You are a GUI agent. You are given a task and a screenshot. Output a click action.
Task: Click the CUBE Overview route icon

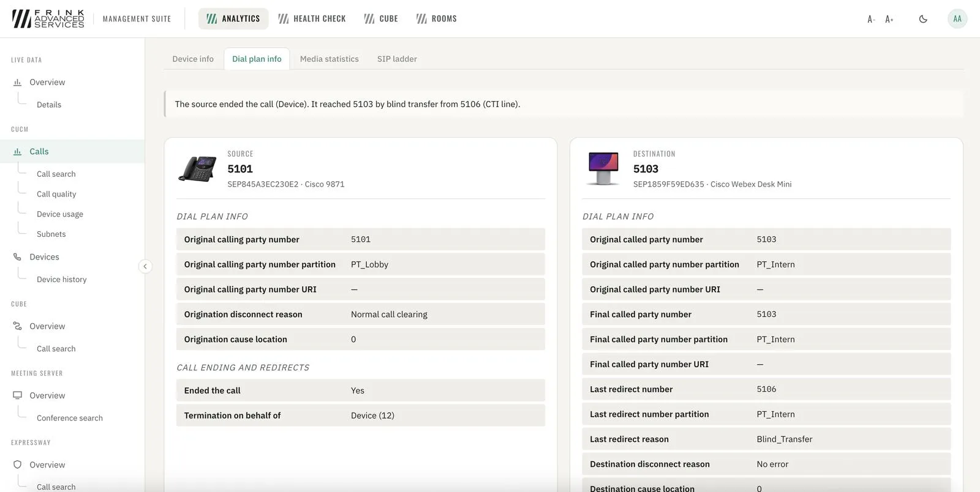click(17, 326)
